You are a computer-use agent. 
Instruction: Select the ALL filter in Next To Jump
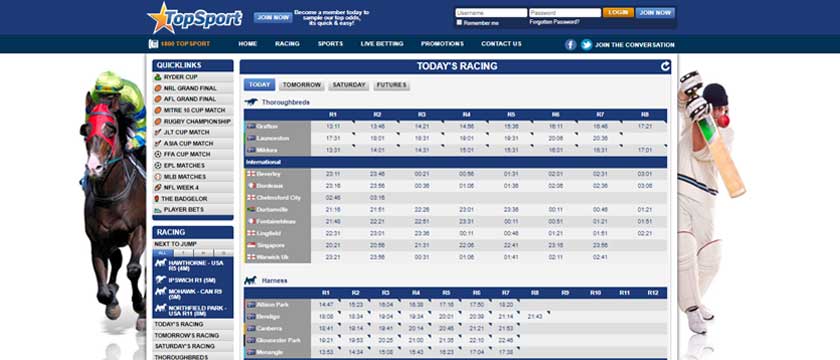pos(162,252)
